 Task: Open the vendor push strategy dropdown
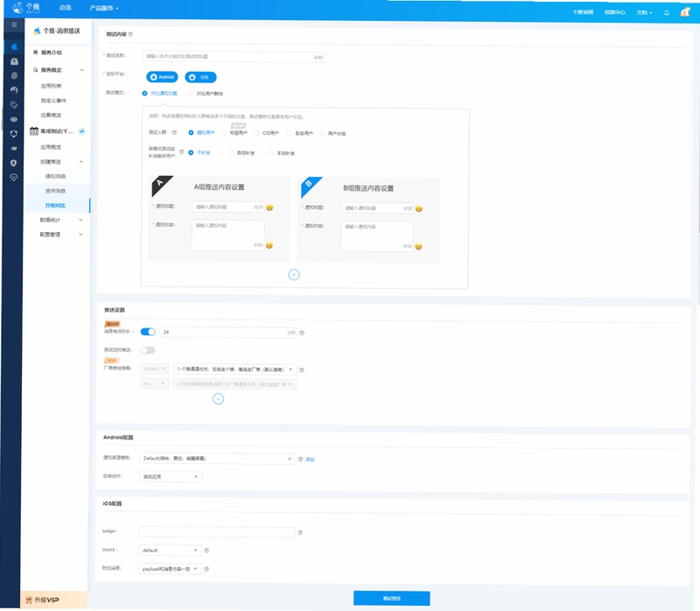pyautogui.click(x=234, y=369)
